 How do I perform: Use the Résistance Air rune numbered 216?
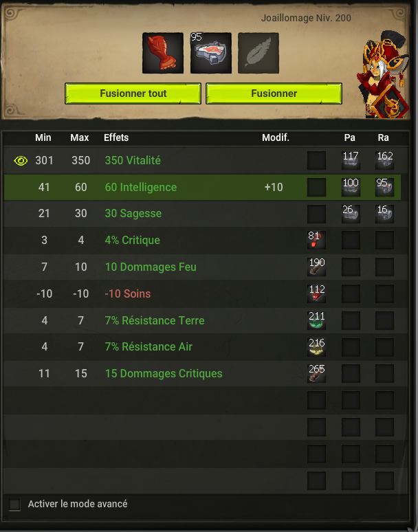pyautogui.click(x=316, y=347)
